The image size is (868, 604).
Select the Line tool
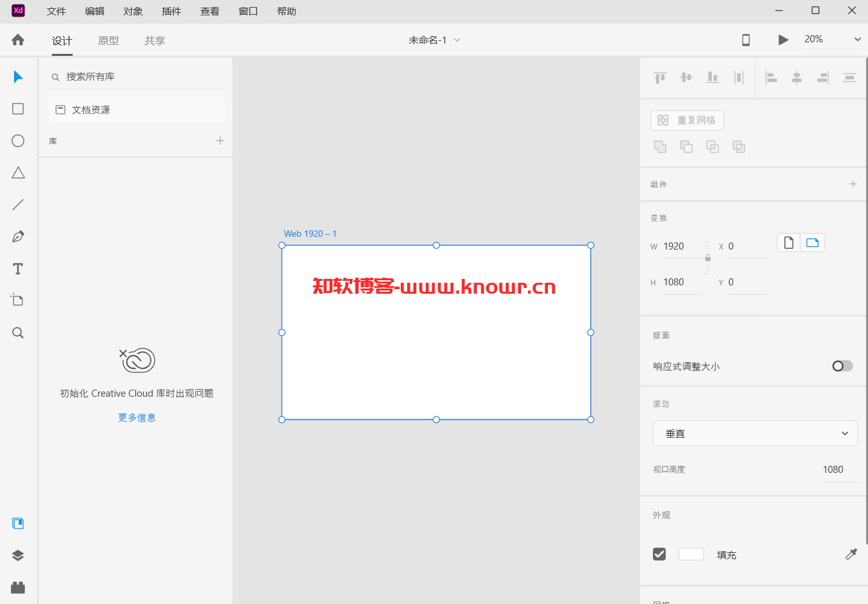(18, 205)
